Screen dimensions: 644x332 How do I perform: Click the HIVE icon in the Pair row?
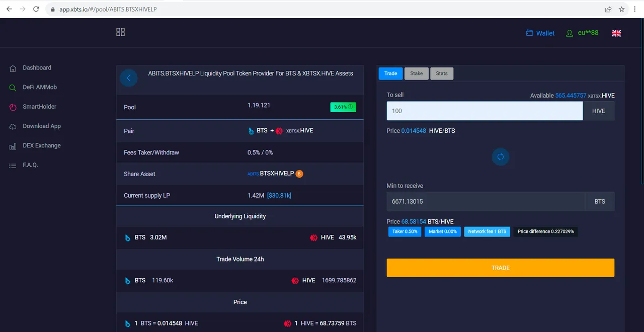pyautogui.click(x=279, y=131)
